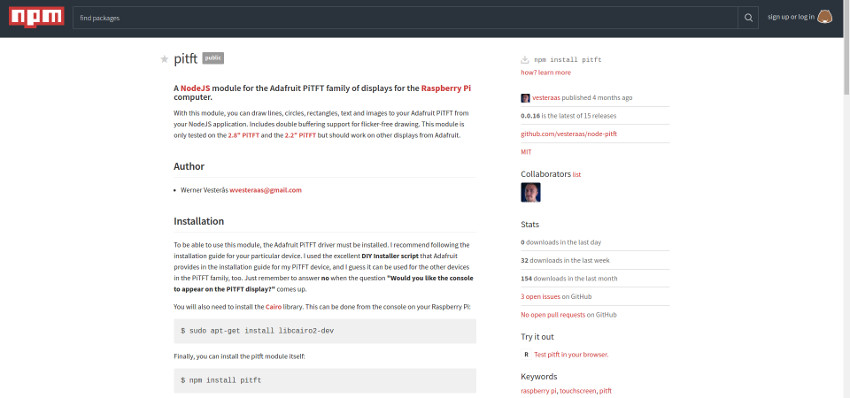Click the page vertical scrollbar
850x398 pixels.
click(x=846, y=199)
